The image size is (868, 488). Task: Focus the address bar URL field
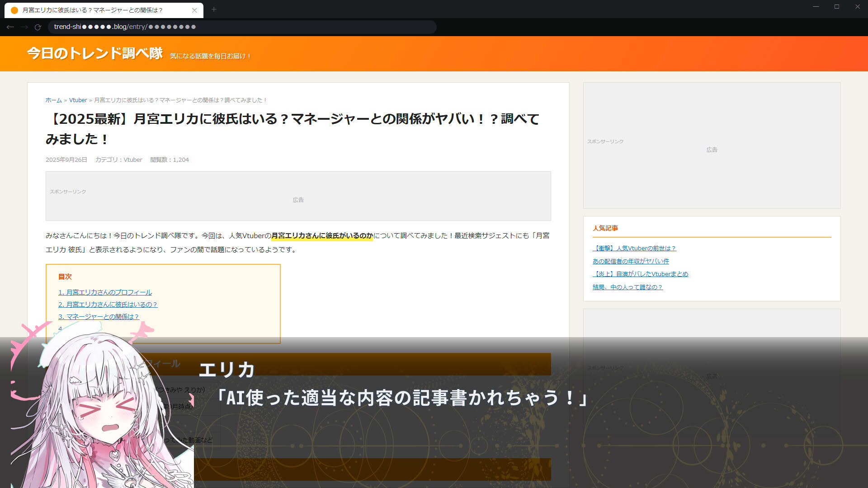[242, 27]
